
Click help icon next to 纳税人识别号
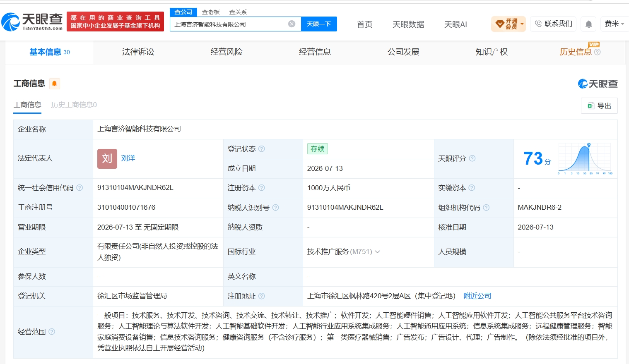(x=275, y=208)
